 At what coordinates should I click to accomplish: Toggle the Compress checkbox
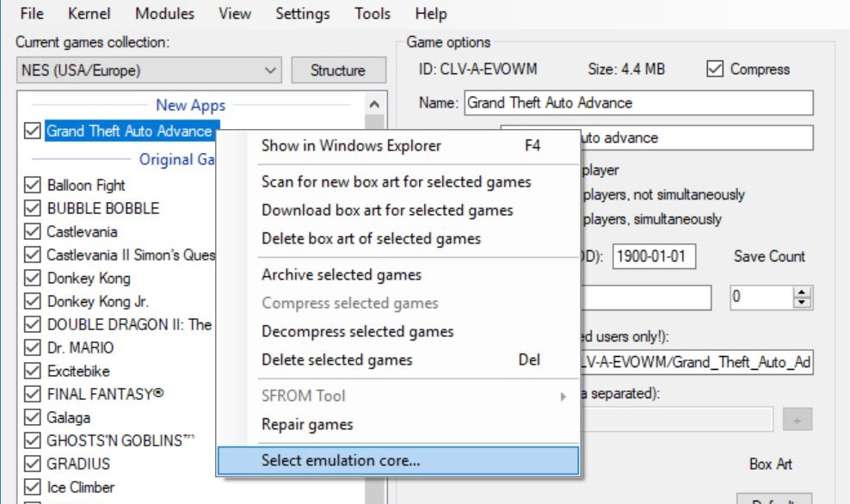(714, 69)
